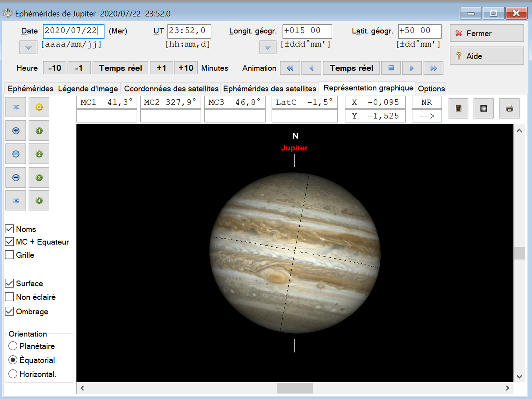The width and height of the screenshot is (532, 399).
Task: Click the Animation Temps réel button
Action: [351, 68]
